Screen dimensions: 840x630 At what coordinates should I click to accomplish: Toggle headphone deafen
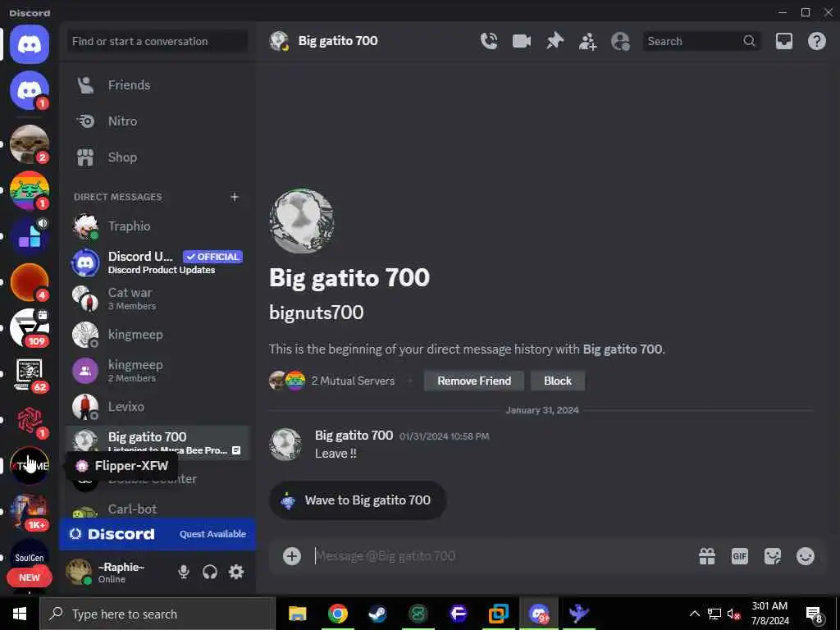(x=209, y=572)
